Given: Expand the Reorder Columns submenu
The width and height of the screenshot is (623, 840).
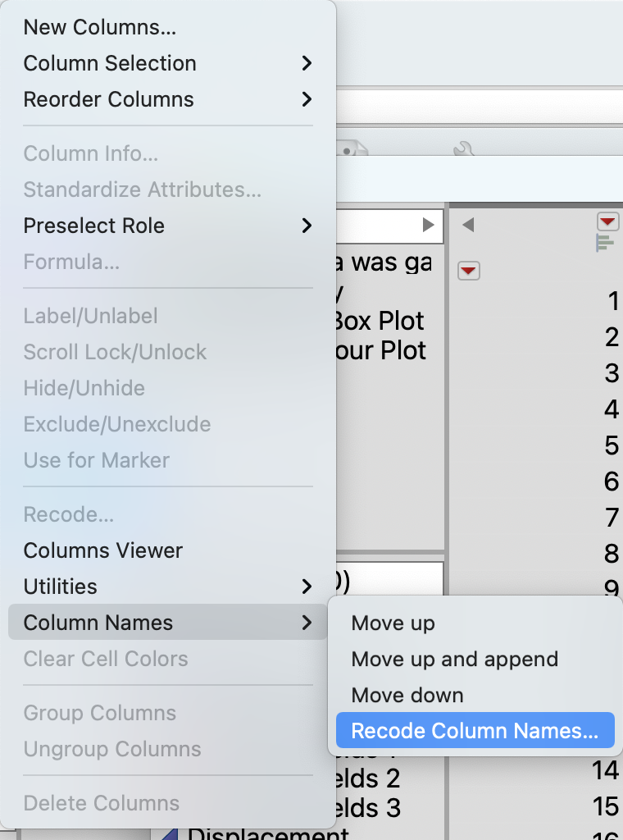Looking at the screenshot, I should (x=108, y=99).
